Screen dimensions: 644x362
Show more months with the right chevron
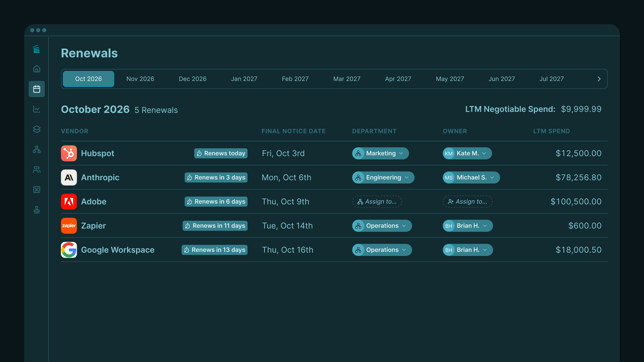(x=599, y=79)
